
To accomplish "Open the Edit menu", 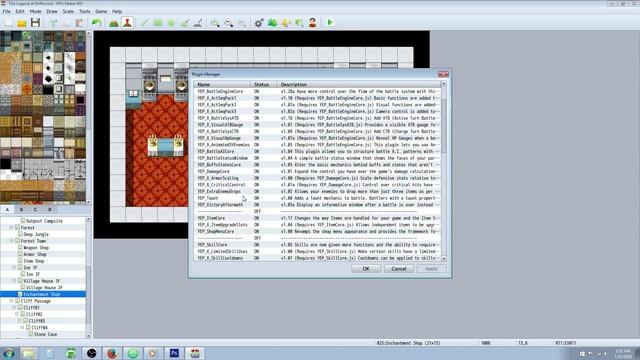I will 20,11.
